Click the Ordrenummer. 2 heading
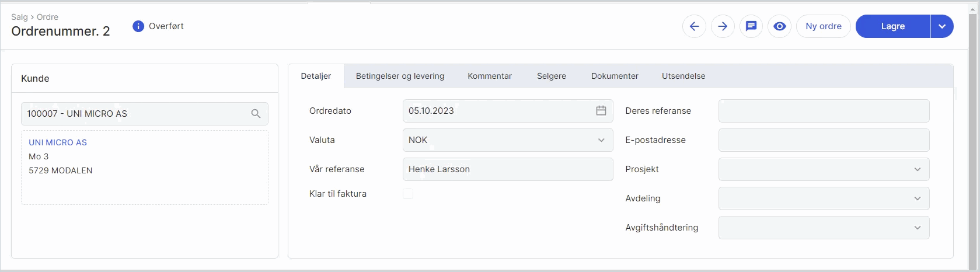This screenshot has height=272, width=980. [61, 32]
